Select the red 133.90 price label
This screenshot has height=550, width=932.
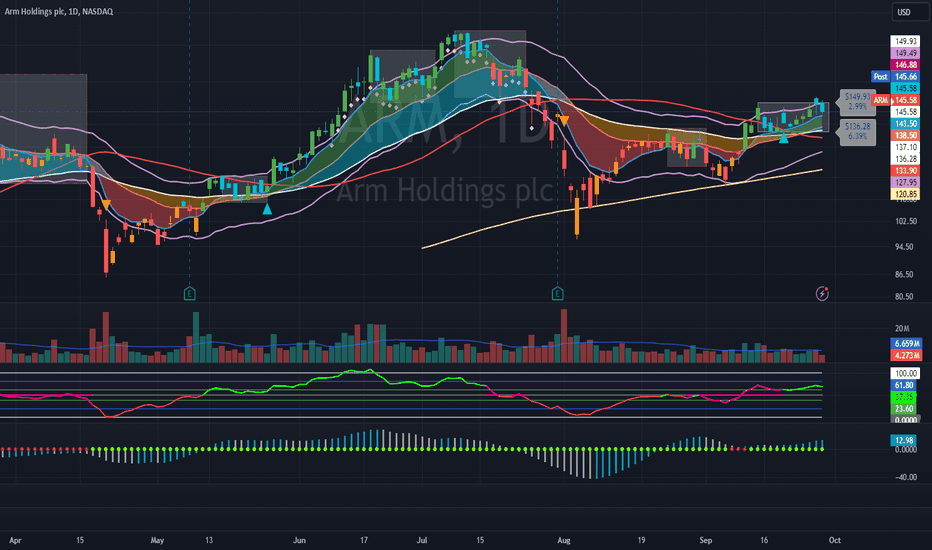905,171
